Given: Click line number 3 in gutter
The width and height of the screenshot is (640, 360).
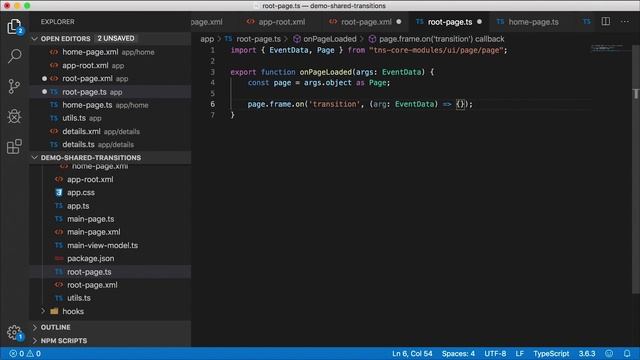Looking at the screenshot, I should (x=212, y=72).
